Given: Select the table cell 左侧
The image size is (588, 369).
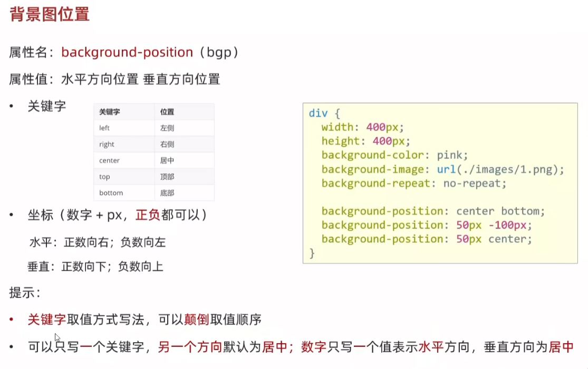Looking at the screenshot, I should pos(185,128).
